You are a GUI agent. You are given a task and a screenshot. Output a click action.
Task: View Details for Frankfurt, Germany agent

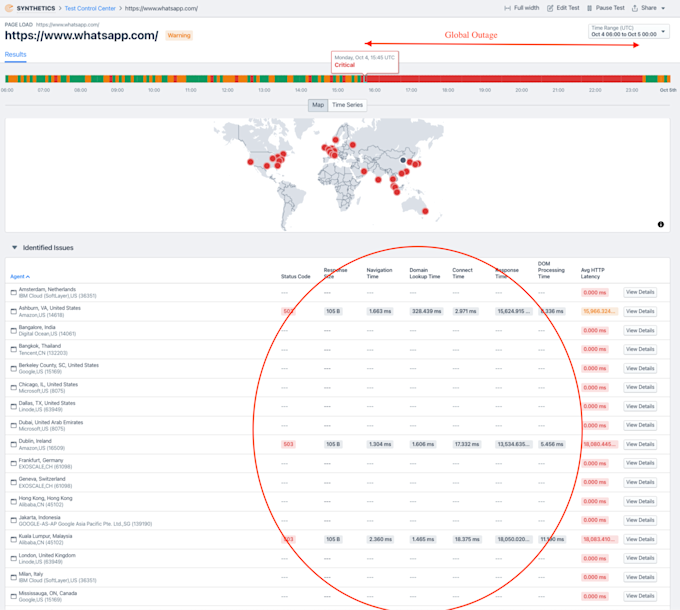pos(640,463)
